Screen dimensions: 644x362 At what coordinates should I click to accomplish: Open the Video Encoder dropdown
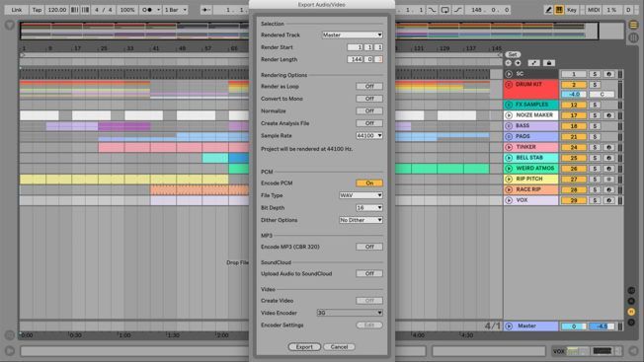(350, 313)
